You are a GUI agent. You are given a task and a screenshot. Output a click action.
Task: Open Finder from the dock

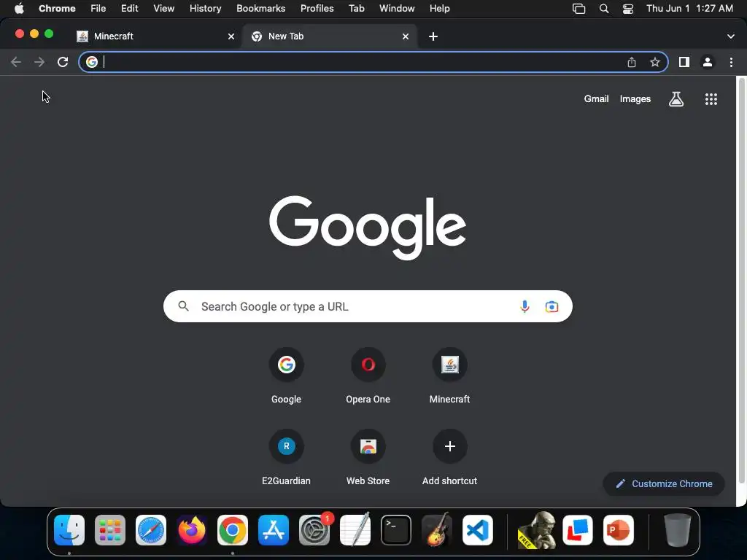[x=69, y=530]
